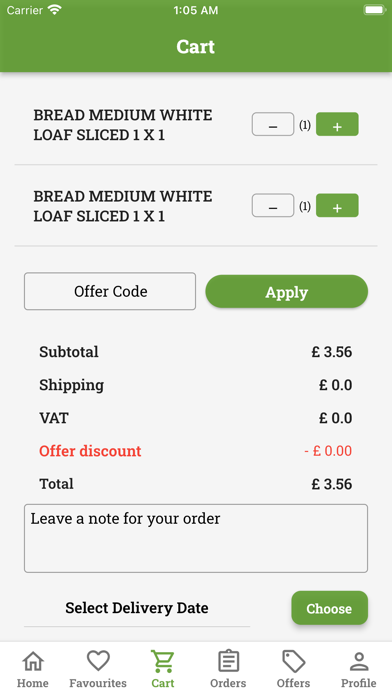Open the Profile person icon
This screenshot has width=392, height=696.
(359, 661)
